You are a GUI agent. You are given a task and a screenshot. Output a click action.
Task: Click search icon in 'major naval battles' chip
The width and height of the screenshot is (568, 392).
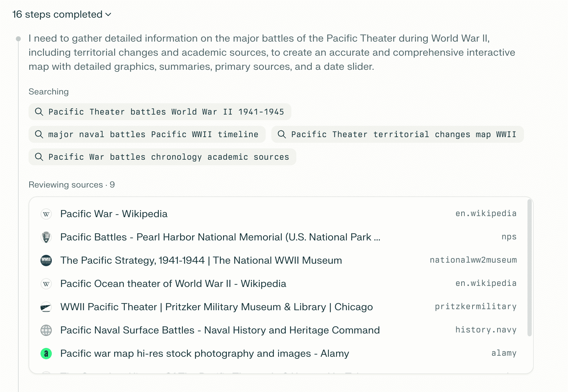point(39,134)
